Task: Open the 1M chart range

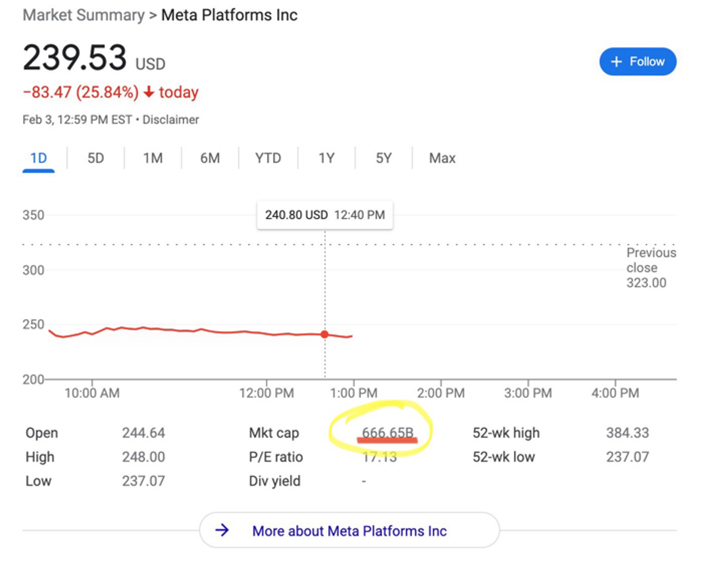Action: click(153, 158)
